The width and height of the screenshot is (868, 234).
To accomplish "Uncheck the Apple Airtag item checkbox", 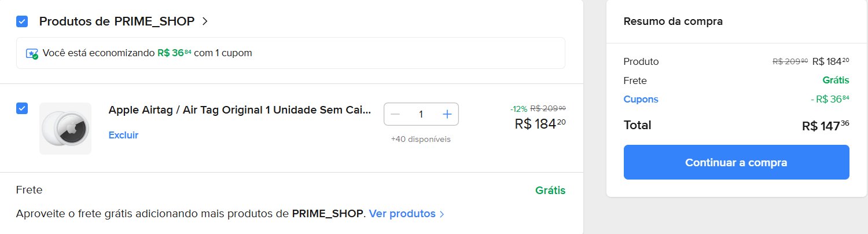I will tap(22, 108).
